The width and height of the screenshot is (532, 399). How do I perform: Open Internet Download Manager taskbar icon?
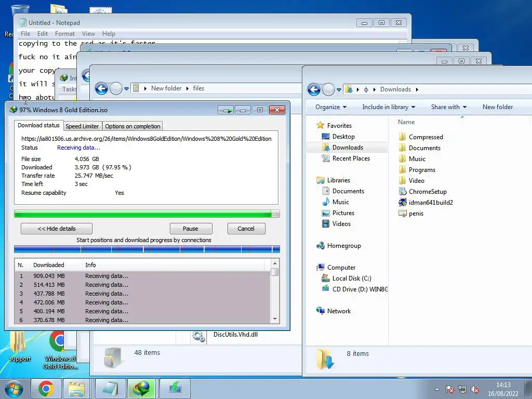pos(141,389)
